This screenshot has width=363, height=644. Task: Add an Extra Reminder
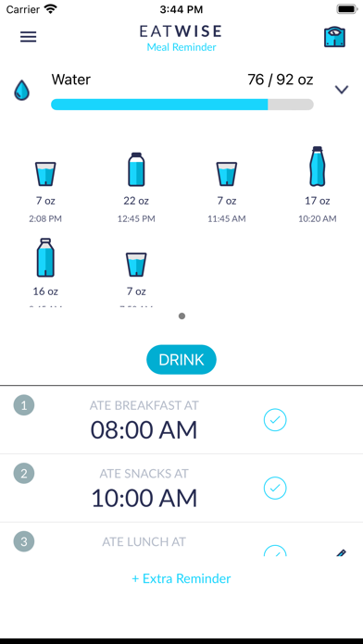point(181,578)
